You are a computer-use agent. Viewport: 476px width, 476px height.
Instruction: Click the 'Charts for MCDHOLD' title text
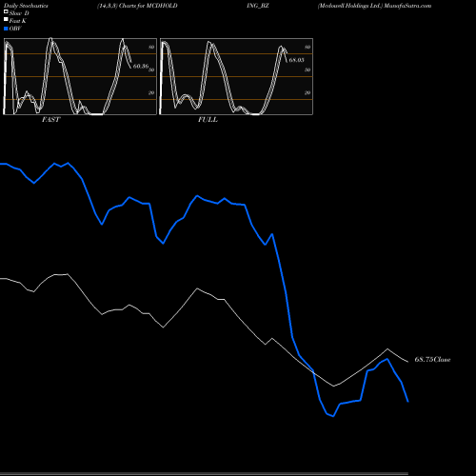click(148, 6)
